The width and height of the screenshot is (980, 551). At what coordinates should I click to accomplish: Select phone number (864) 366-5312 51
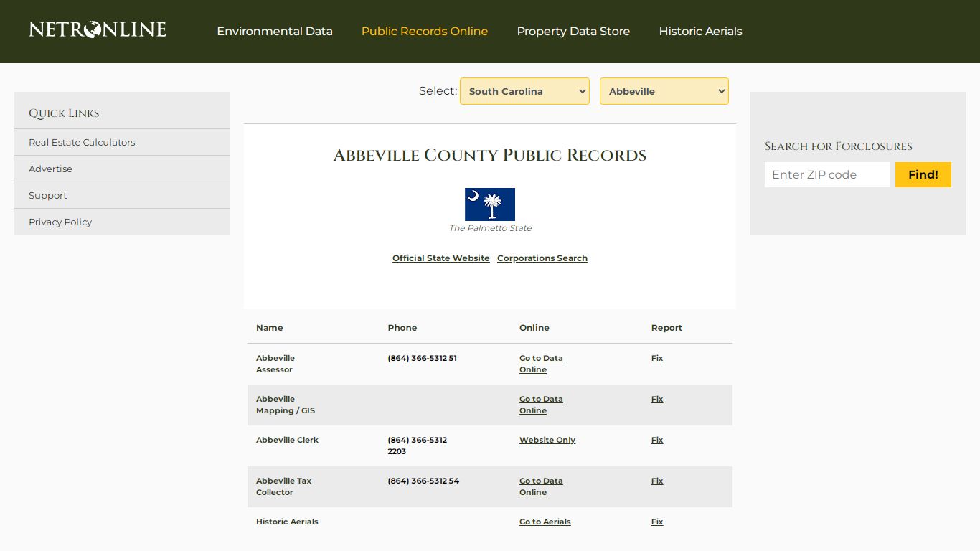tap(423, 358)
